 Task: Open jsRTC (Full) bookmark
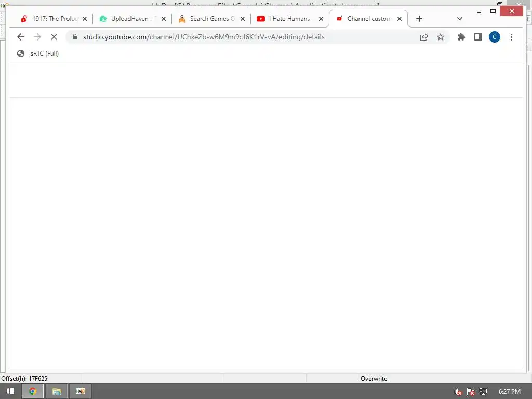click(38, 54)
